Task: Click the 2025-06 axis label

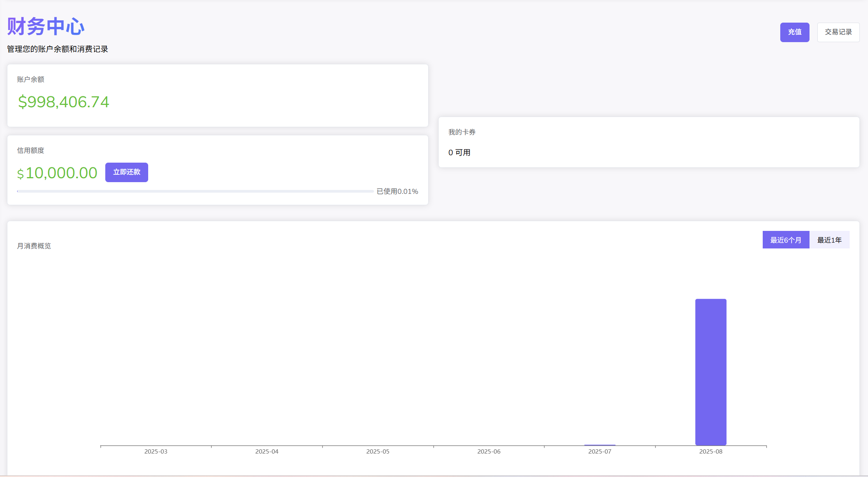Action: [489, 451]
